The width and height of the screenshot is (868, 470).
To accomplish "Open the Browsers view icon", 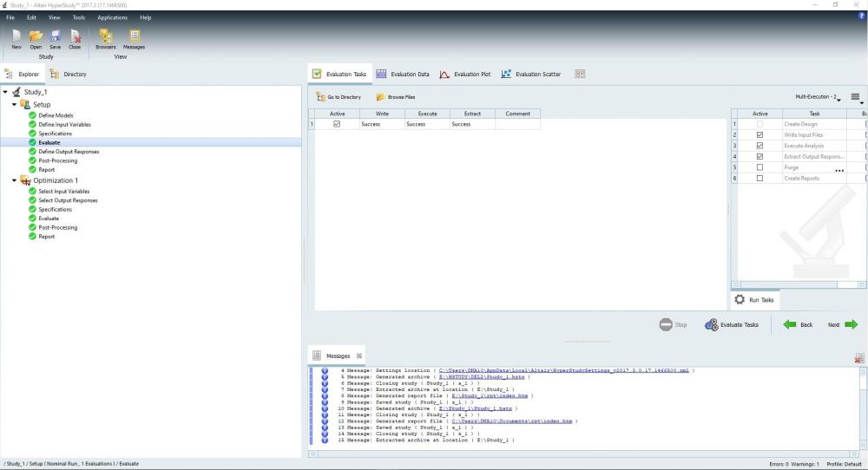I will tap(105, 36).
